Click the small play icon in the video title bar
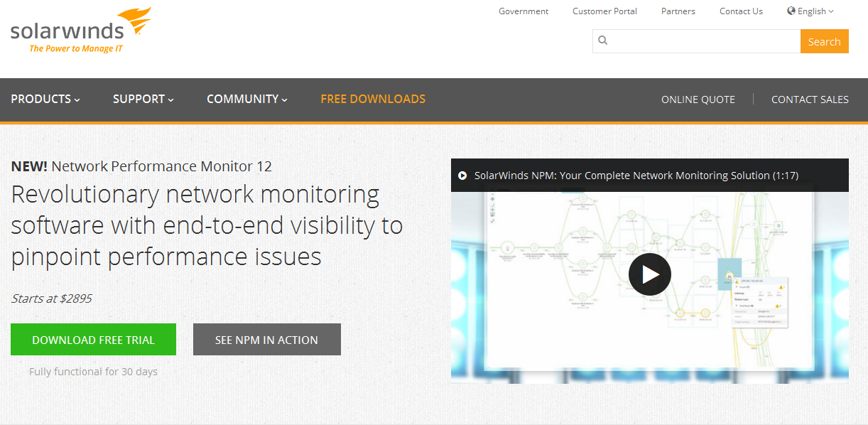 tap(462, 176)
